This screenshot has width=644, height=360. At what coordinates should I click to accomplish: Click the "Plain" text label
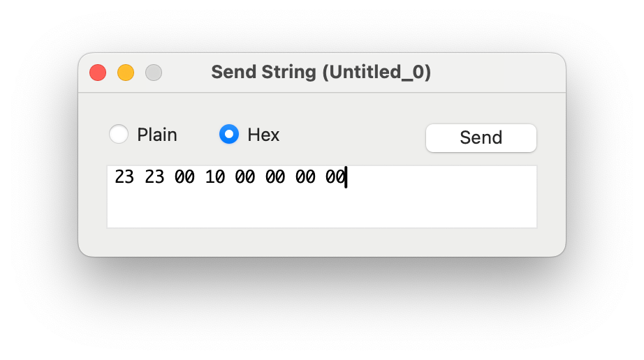coord(157,135)
